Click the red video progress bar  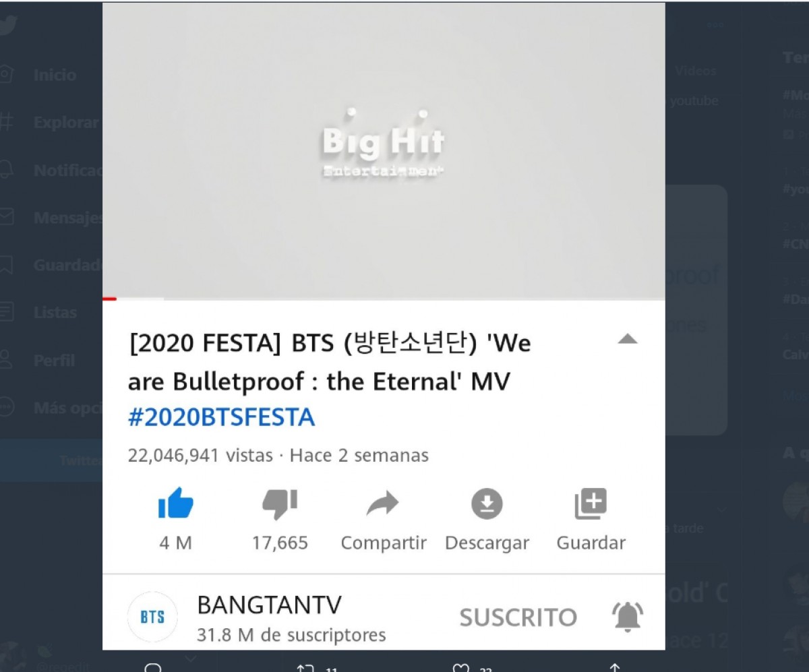tap(109, 299)
